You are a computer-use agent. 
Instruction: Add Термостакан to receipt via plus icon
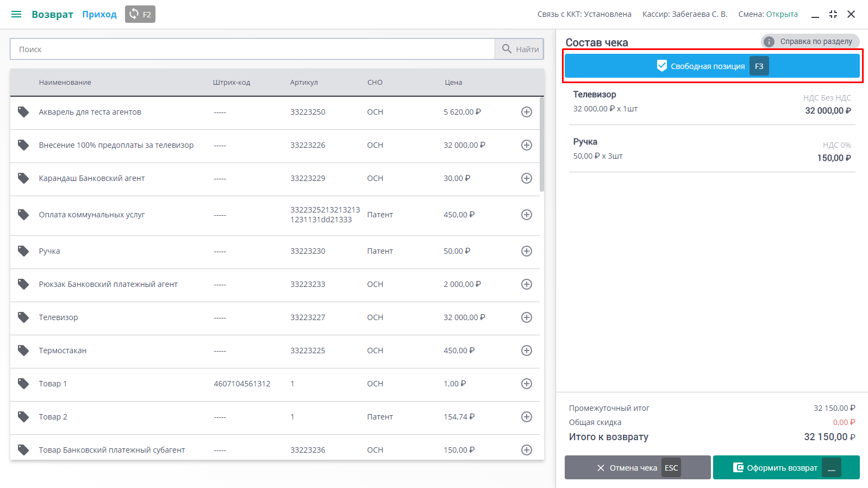click(x=526, y=351)
